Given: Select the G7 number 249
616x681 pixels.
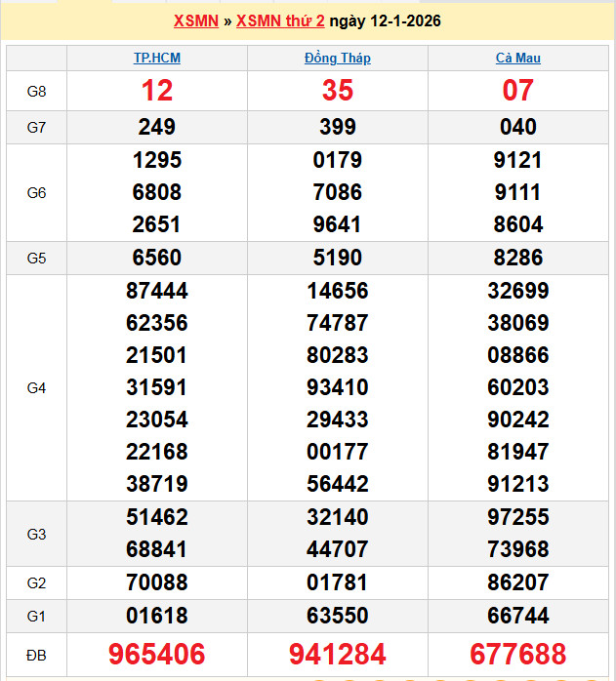Looking at the screenshot, I should pos(157,127).
